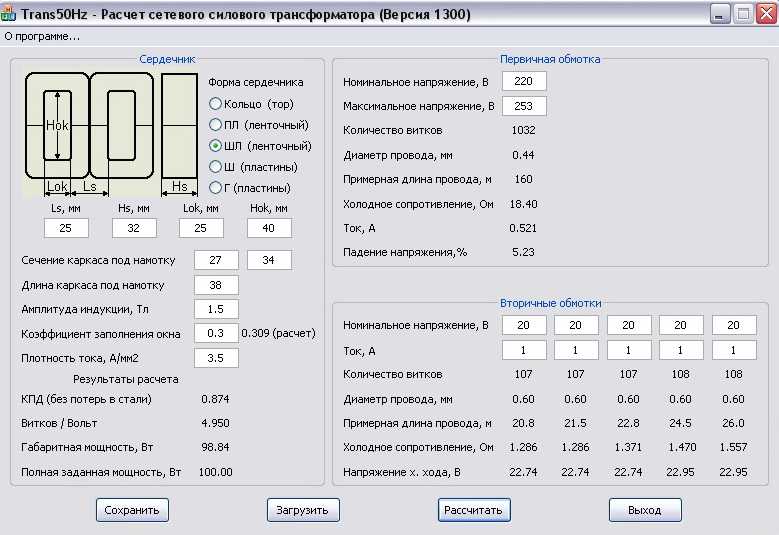Click the 'Плотность тока, А/мм2' field

click(216, 358)
